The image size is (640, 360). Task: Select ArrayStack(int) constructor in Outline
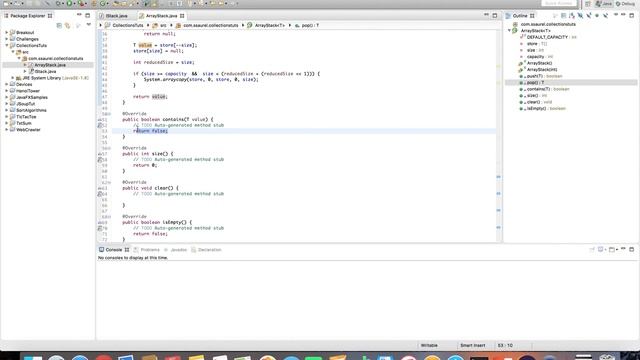tap(539, 70)
